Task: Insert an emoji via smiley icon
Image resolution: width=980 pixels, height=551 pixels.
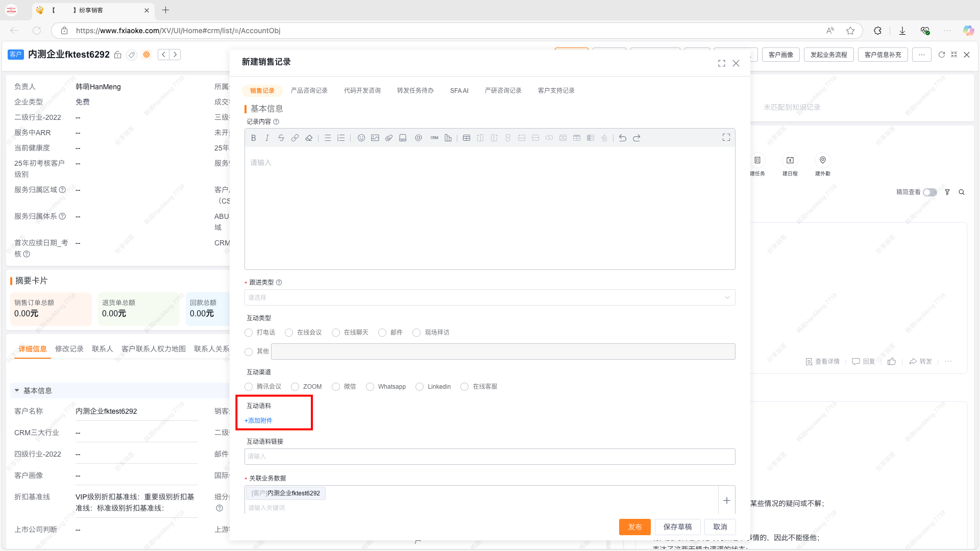Action: (x=361, y=138)
